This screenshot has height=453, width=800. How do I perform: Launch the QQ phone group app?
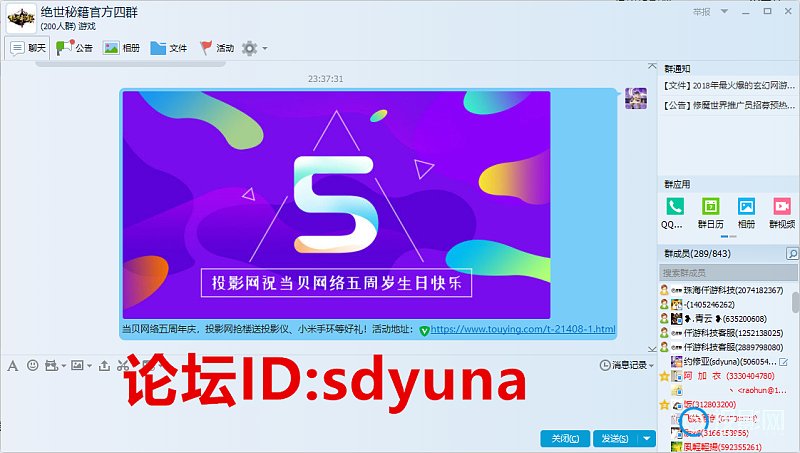(x=674, y=213)
